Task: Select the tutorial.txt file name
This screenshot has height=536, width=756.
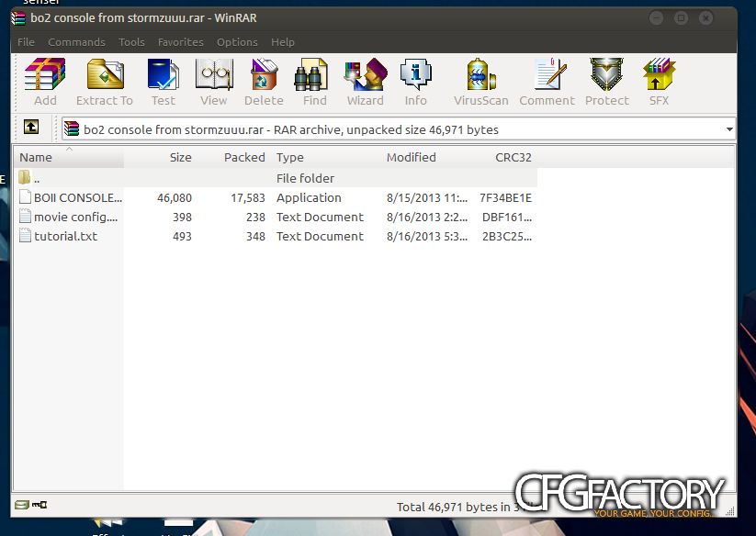Action: pos(65,236)
